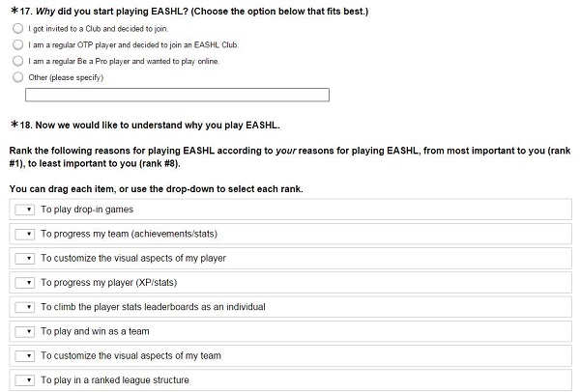Expand rank dropdown for customize visual aspects of player
The height and width of the screenshot is (392, 580).
[25, 258]
